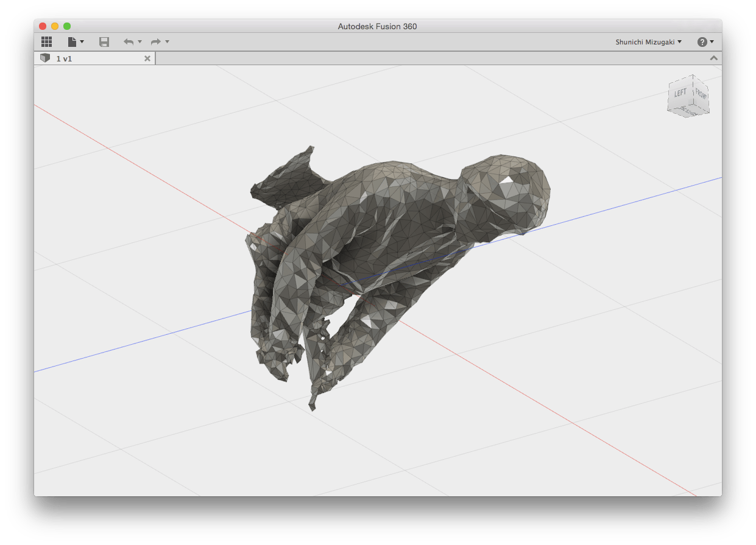Click the LEFT face of the ViewCube

pyautogui.click(x=680, y=94)
